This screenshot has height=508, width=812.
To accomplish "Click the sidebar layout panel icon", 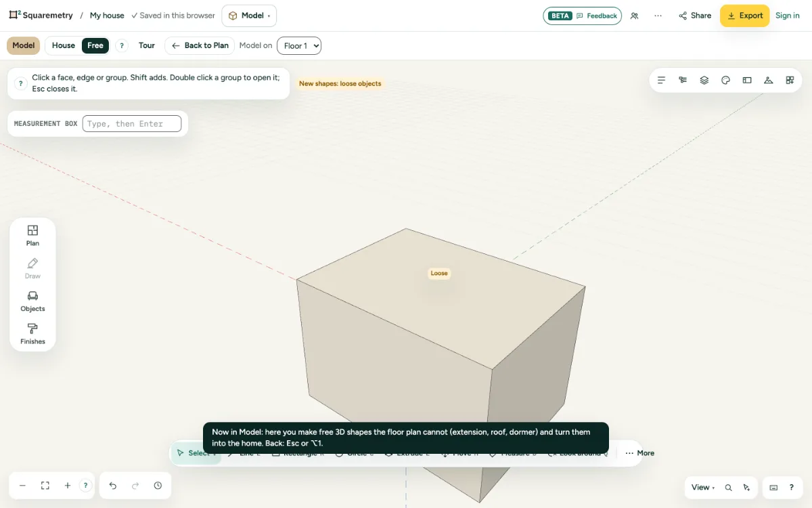I will pyautogui.click(x=747, y=80).
